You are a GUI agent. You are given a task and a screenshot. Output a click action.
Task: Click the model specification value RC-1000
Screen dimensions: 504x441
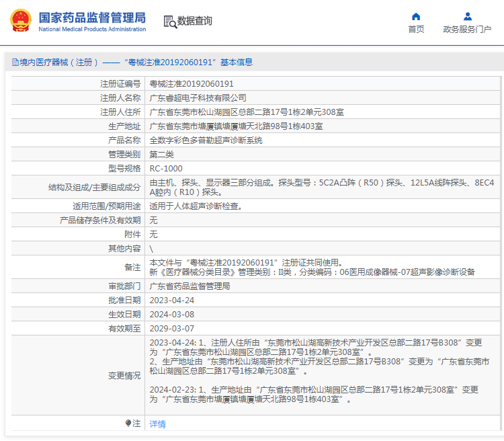coord(165,169)
